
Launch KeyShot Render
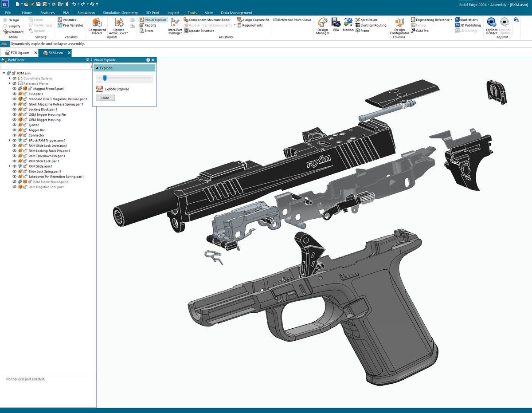(491, 26)
